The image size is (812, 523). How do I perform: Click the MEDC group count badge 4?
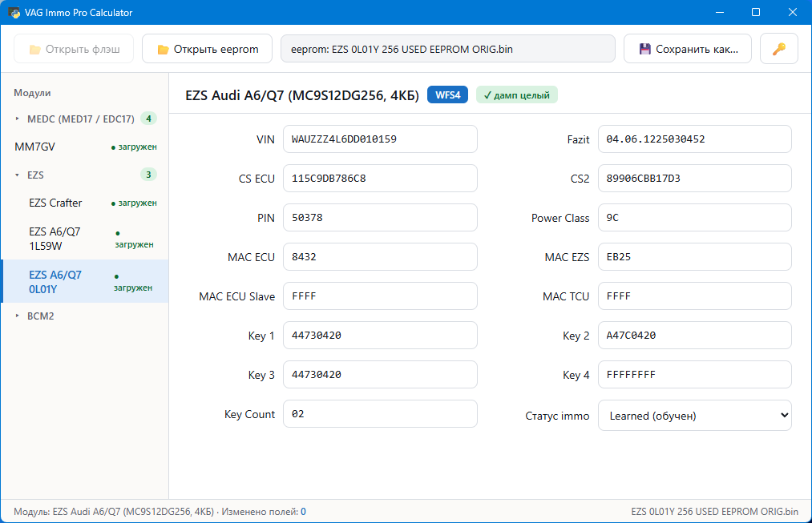[148, 119]
